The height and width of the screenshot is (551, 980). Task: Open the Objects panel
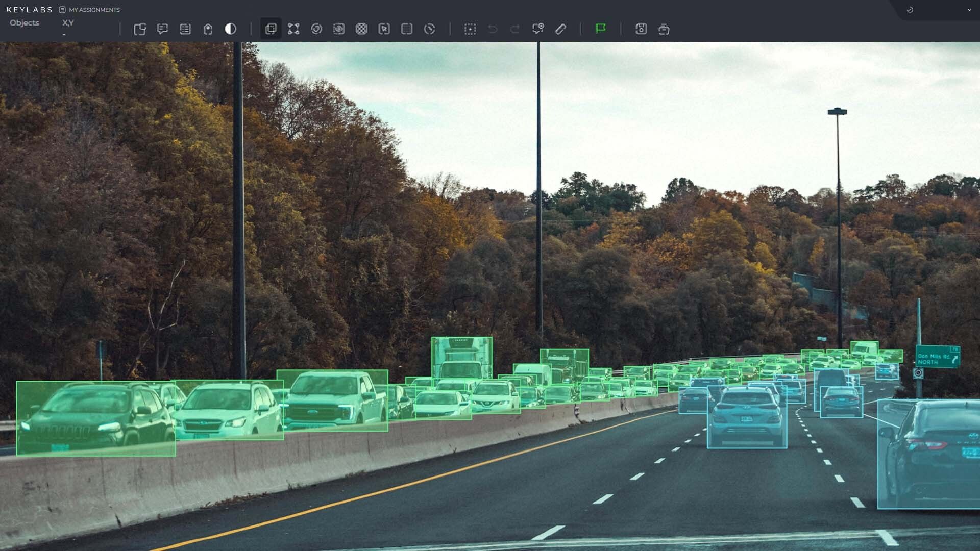[24, 23]
